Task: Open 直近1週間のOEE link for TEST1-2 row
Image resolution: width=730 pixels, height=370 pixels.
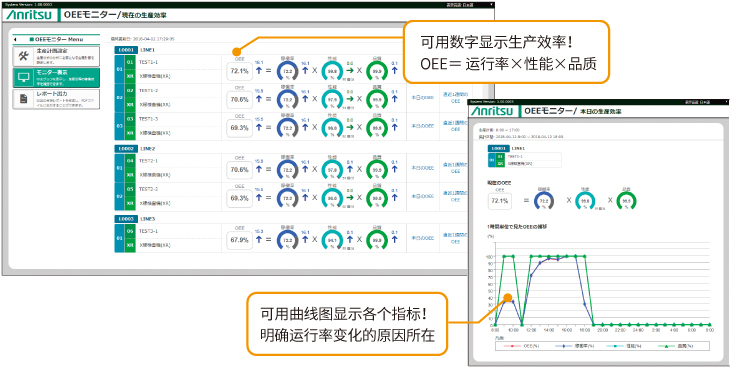Action: tap(455, 97)
